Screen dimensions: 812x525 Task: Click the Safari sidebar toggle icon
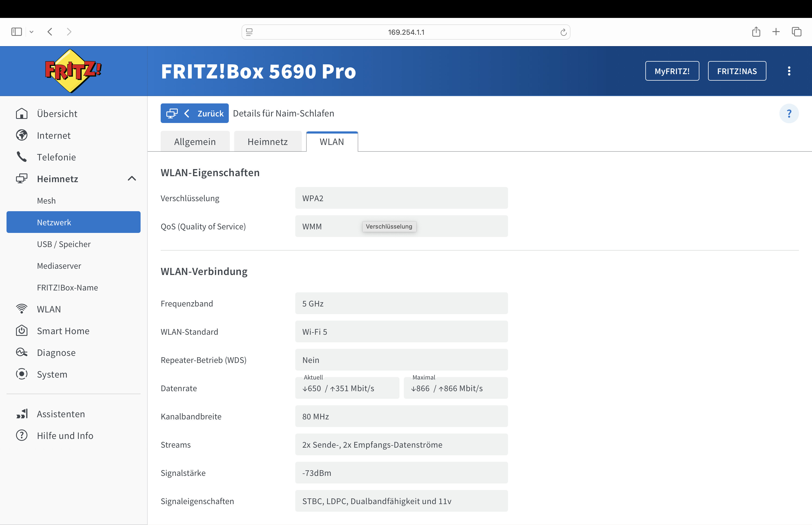(16, 32)
